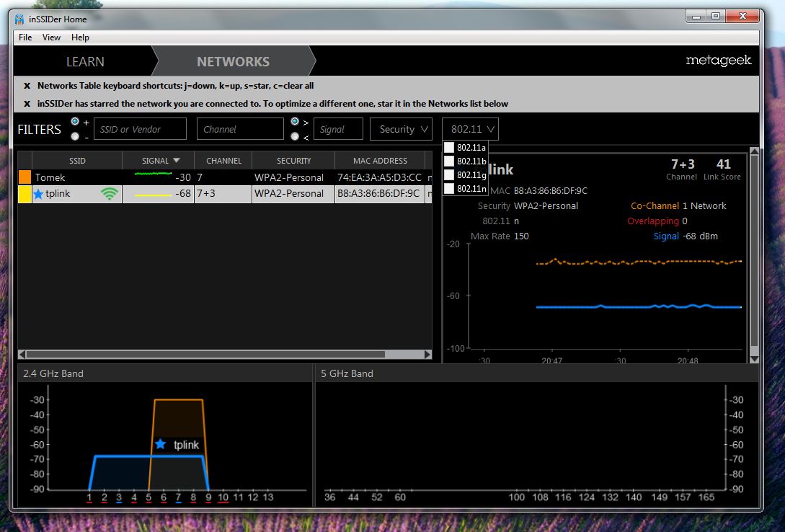Open the Security filter dropdown
The height and width of the screenshot is (532, 785).
(x=401, y=129)
